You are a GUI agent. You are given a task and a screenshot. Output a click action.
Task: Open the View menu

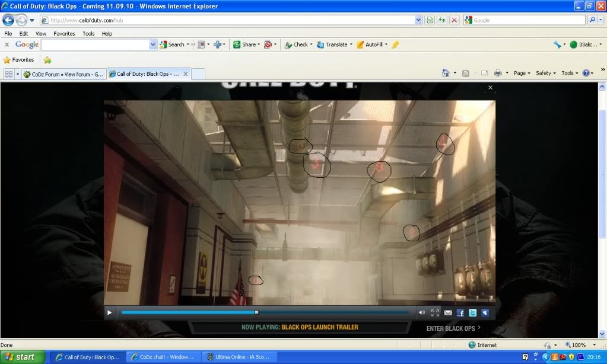(41, 34)
